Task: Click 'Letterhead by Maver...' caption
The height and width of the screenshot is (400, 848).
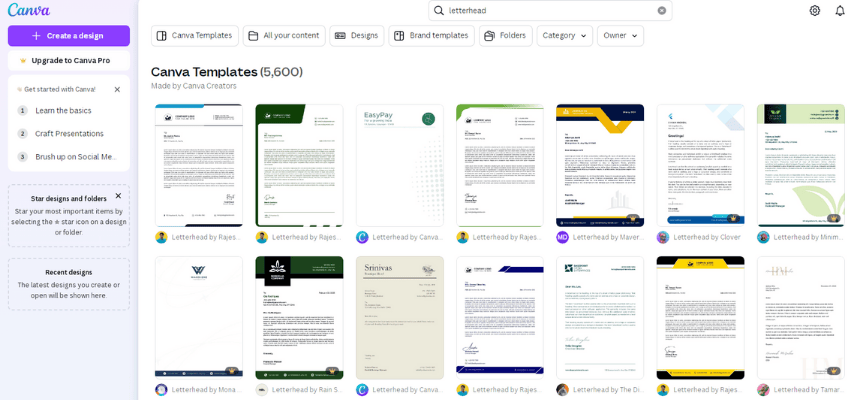Action: [608, 237]
